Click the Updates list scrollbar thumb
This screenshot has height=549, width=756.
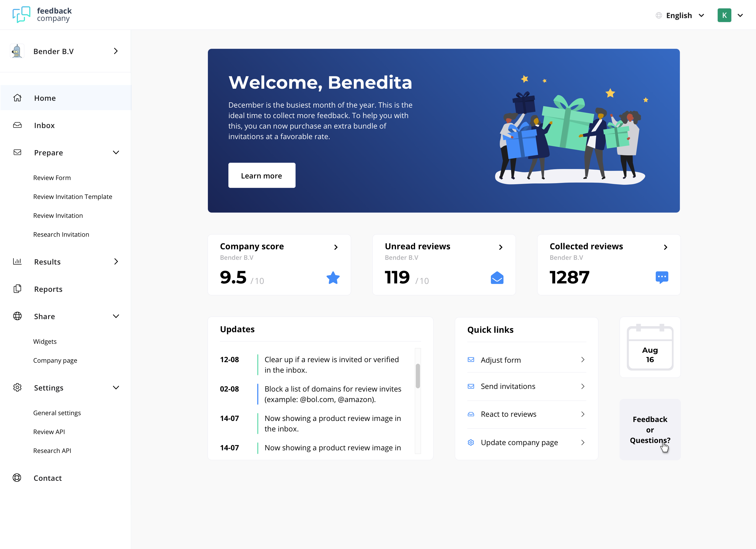pos(418,376)
